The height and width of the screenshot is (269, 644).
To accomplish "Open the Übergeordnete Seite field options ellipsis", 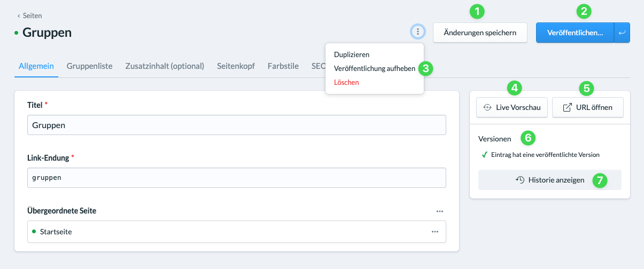I will pyautogui.click(x=439, y=211).
